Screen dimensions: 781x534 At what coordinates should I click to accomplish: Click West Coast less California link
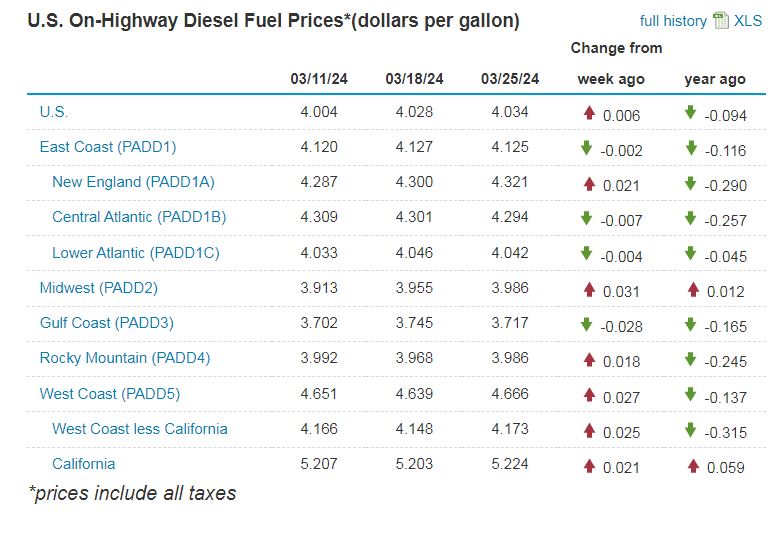point(140,429)
